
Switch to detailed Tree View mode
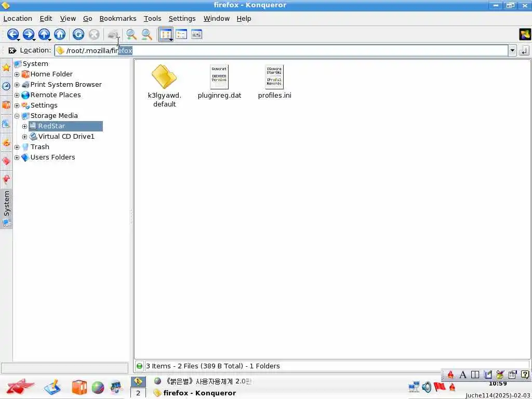point(181,34)
